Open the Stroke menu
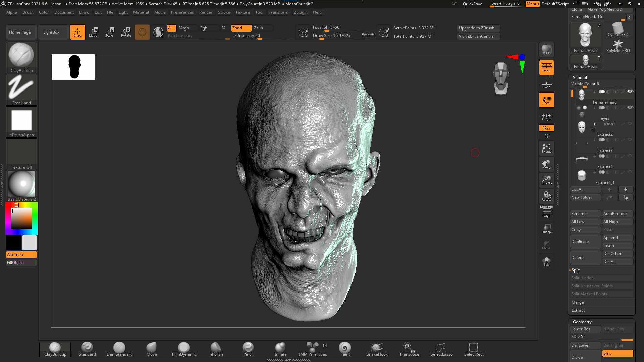Screen dimensions: 644x362 click(224, 12)
